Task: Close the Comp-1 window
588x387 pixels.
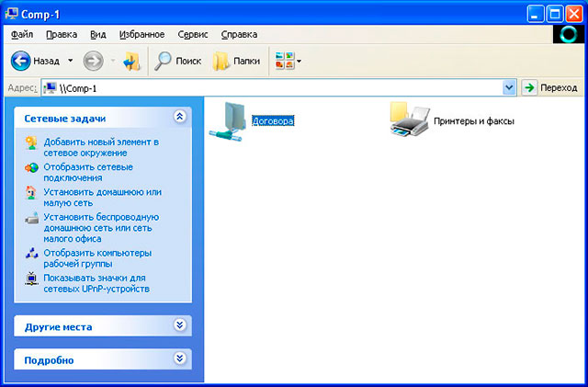Action: [574, 15]
